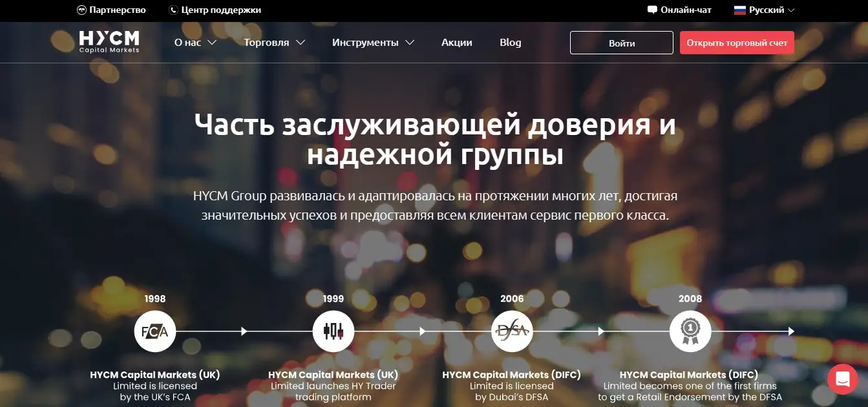Expand the Инструменты menu

373,43
